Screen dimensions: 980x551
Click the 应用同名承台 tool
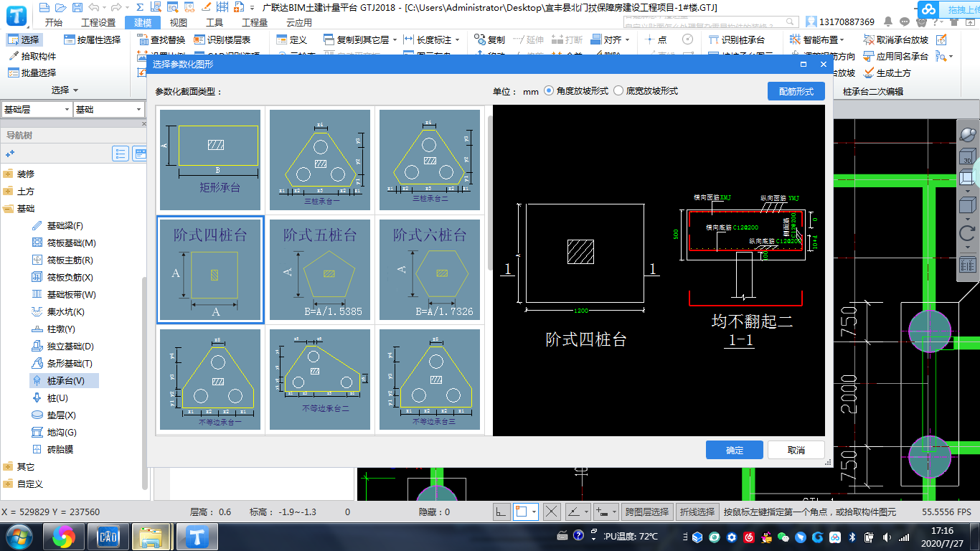895,56
